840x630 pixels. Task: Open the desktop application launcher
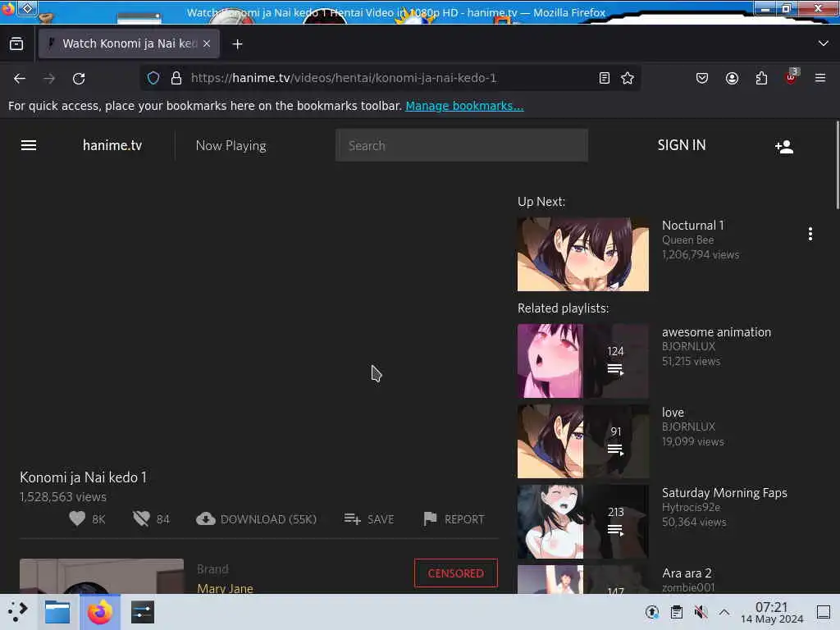(18, 612)
